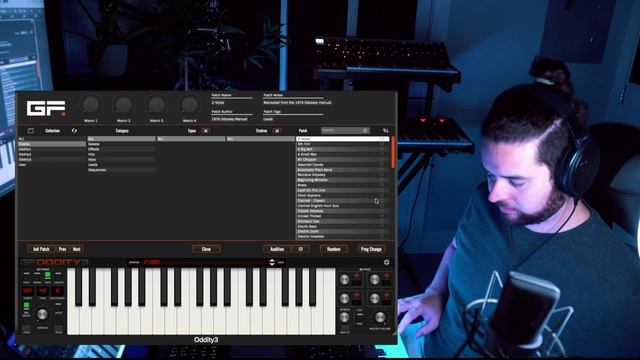Open settings with the gear icon
The height and width of the screenshot is (360, 640).
point(386,262)
